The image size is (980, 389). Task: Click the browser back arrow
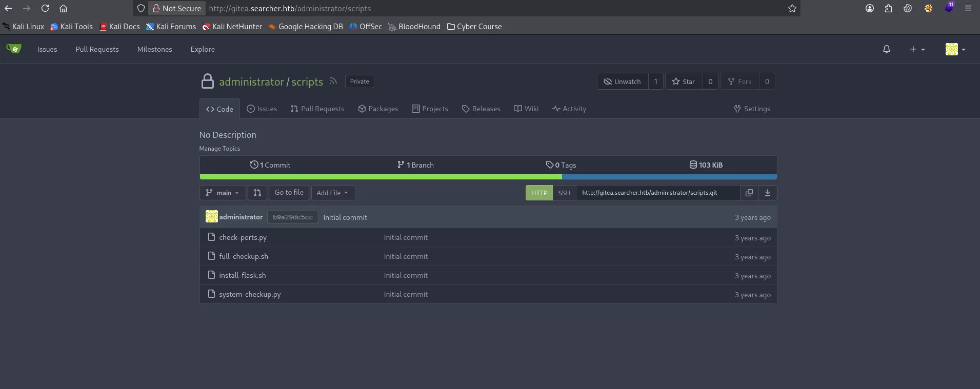8,8
